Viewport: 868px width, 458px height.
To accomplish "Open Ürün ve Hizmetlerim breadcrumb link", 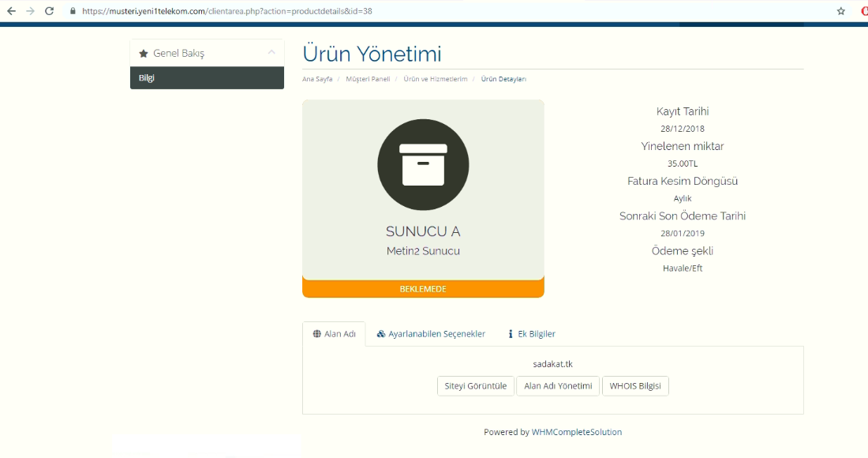I will coord(435,79).
